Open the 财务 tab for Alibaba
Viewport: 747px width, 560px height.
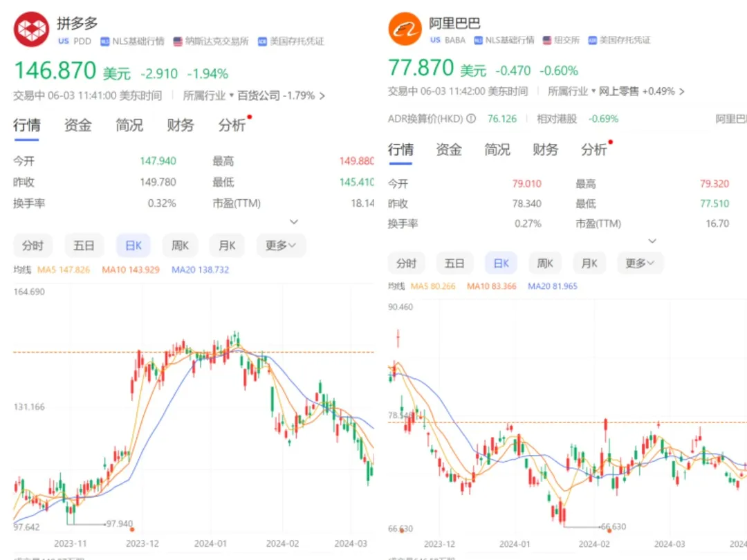pos(545,149)
